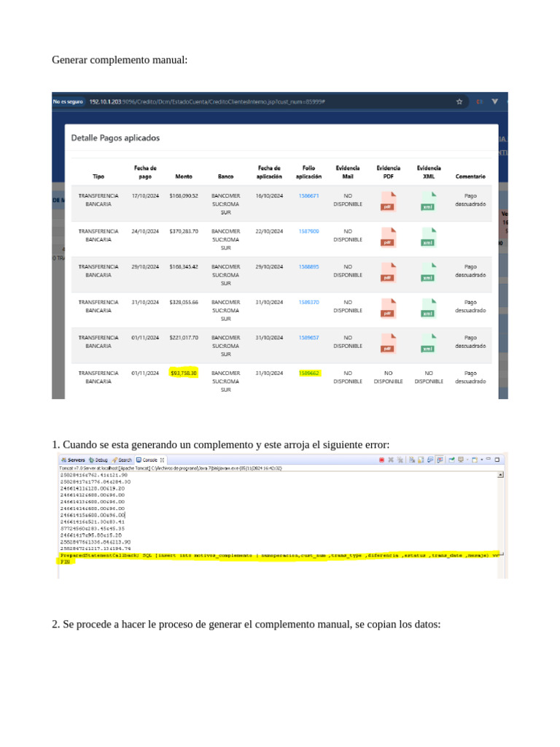Open XML evidence for folio 1589657
The width and height of the screenshot is (560, 747).
[x=428, y=343]
